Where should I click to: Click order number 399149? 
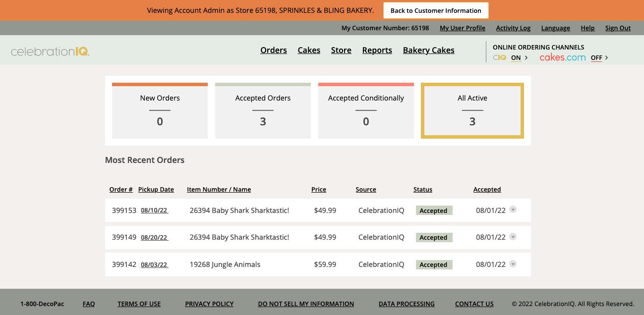point(124,237)
